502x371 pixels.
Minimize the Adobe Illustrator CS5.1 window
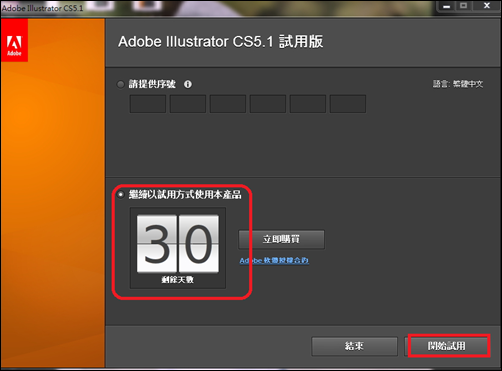[447, 6]
